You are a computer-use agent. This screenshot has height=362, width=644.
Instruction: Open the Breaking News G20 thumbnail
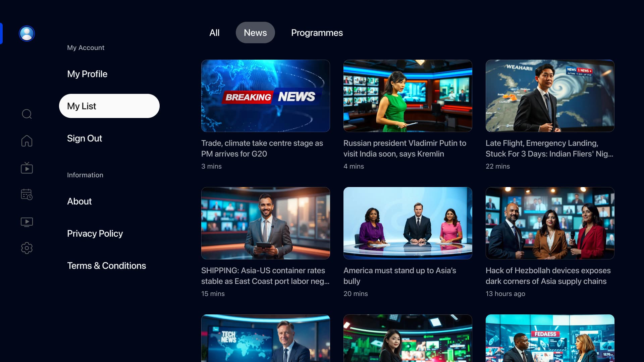[265, 96]
